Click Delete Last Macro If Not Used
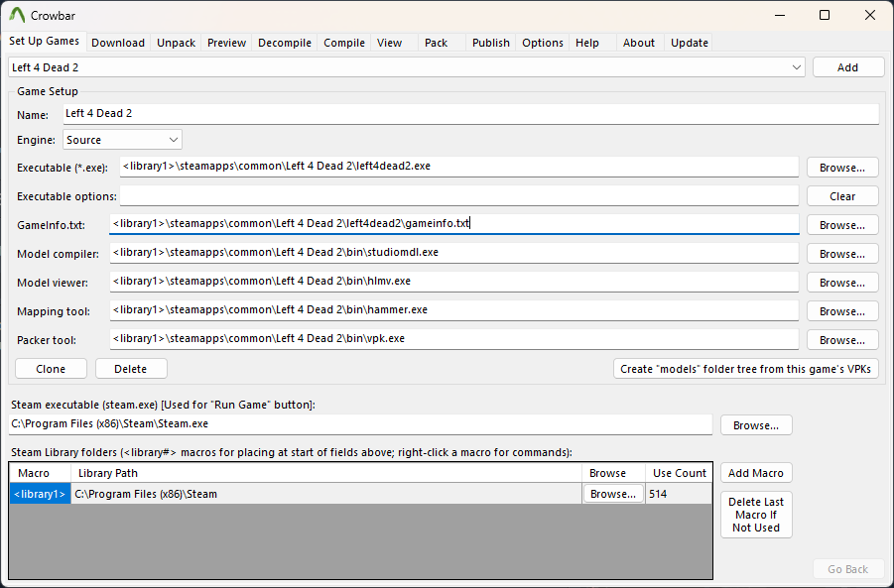This screenshot has height=588, width=894. click(756, 515)
